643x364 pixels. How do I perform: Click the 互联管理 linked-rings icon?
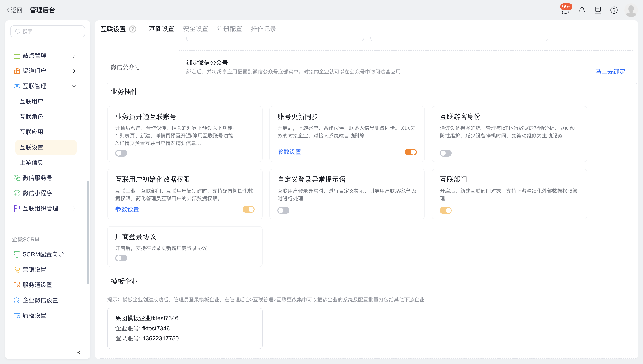[x=17, y=86]
